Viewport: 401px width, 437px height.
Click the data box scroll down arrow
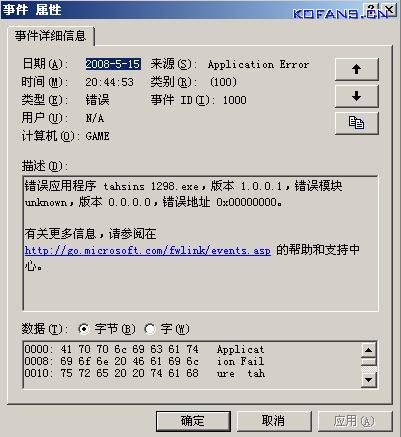tap(369, 380)
